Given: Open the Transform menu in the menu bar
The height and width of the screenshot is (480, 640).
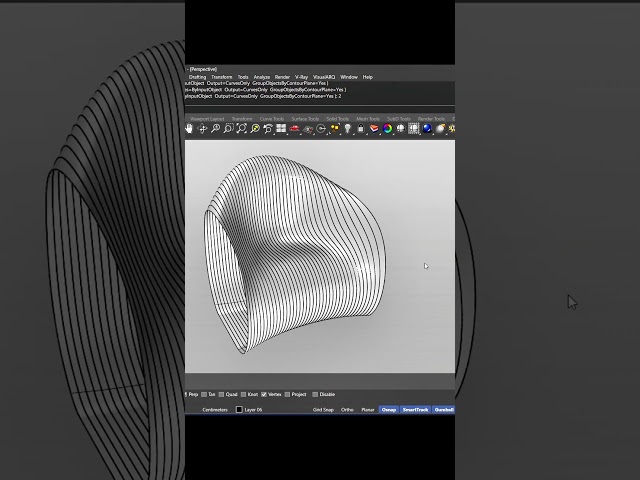Looking at the screenshot, I should tap(222, 77).
